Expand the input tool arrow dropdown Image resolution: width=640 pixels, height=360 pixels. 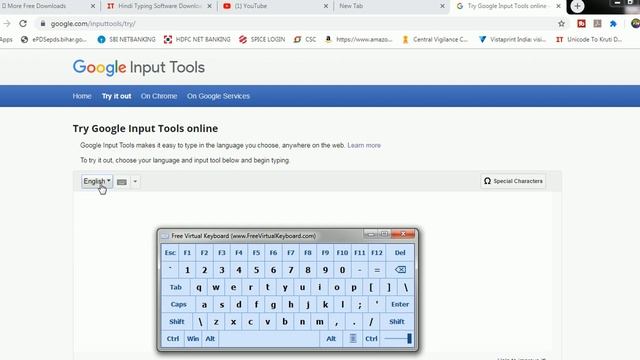[x=135, y=181]
